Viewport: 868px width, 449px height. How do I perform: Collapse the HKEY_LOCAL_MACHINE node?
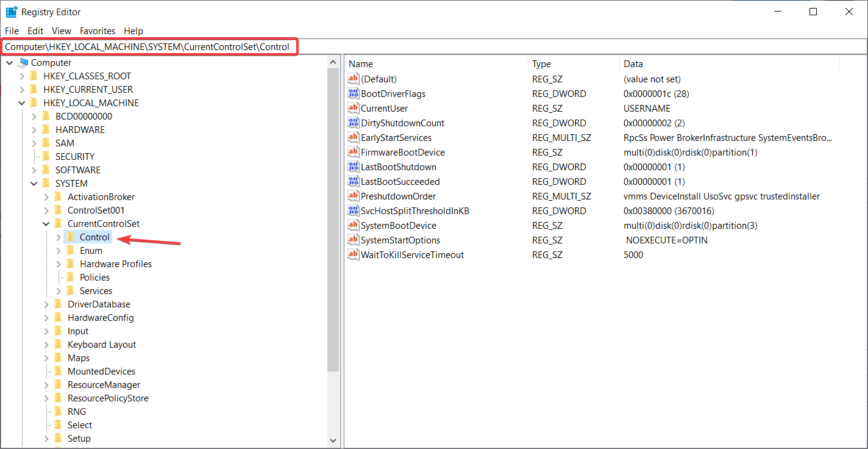point(22,102)
